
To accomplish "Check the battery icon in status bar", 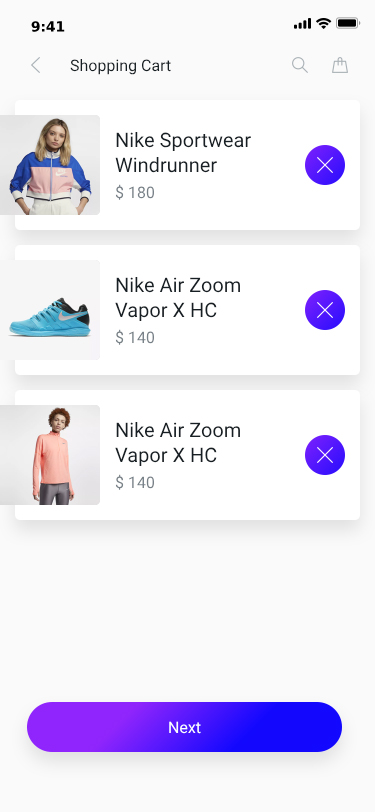I will 348,23.
